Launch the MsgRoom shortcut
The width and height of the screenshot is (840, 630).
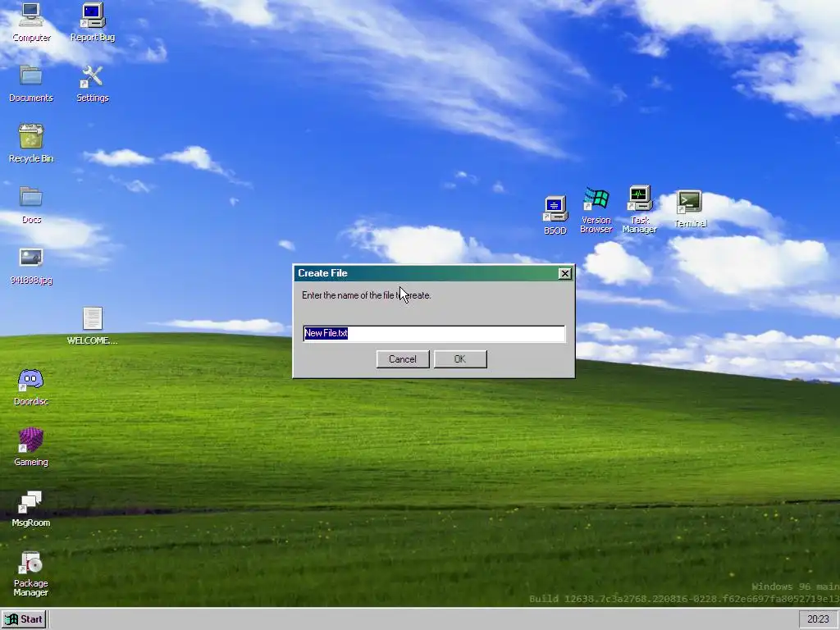pyautogui.click(x=31, y=509)
